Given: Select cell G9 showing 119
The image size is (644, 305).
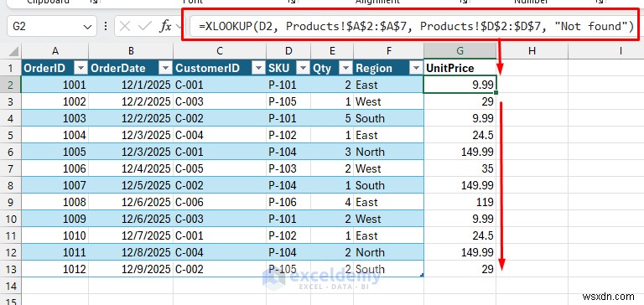Looking at the screenshot, I should (x=460, y=202).
